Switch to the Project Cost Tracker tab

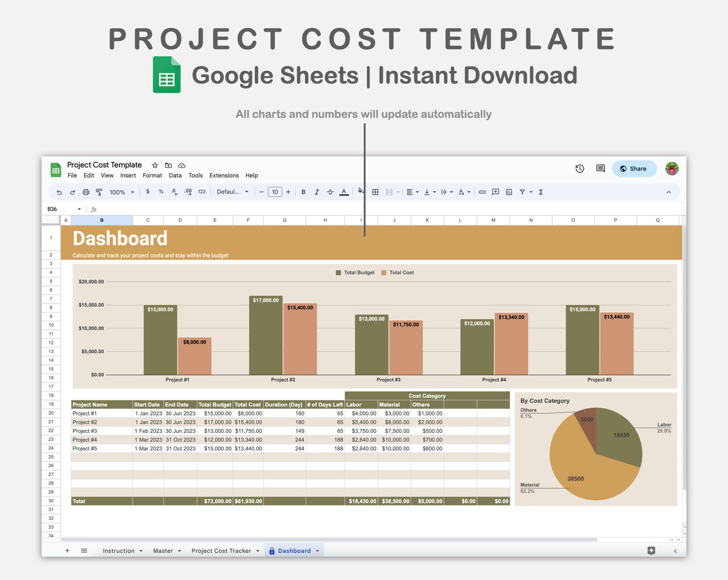[222, 550]
